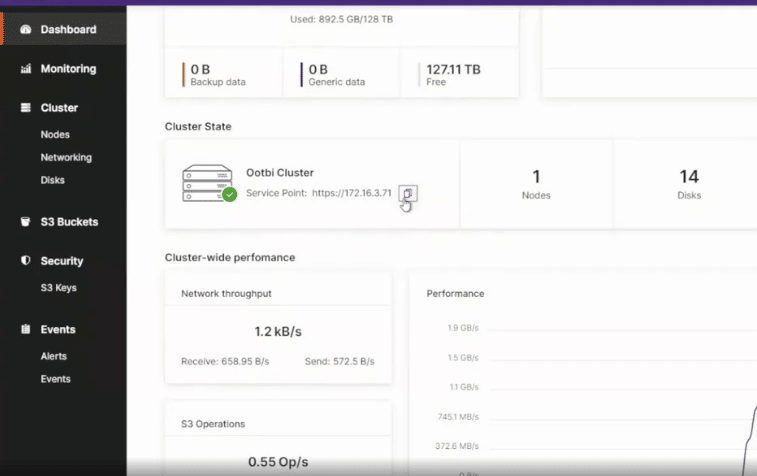
Task: Navigate to S3 Buckets
Action: coord(69,222)
